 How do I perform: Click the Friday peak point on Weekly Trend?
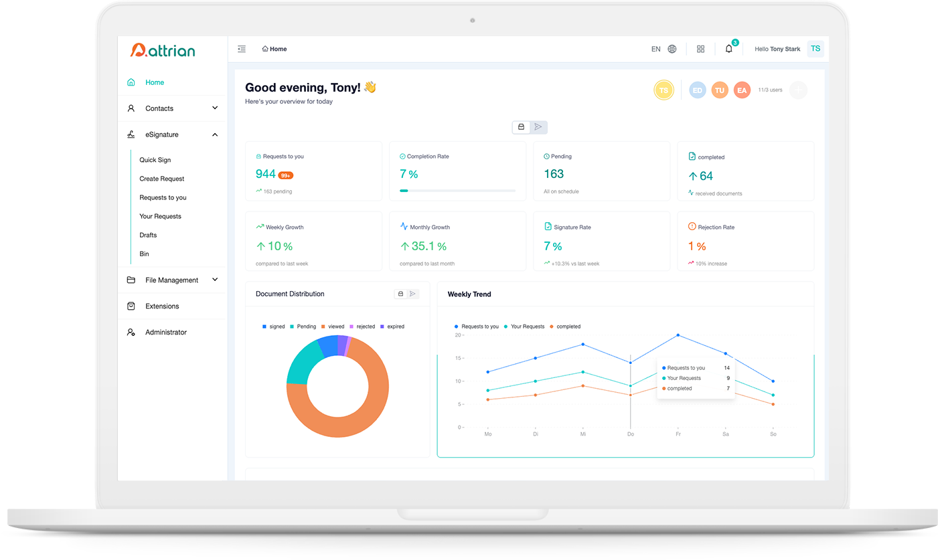click(678, 335)
